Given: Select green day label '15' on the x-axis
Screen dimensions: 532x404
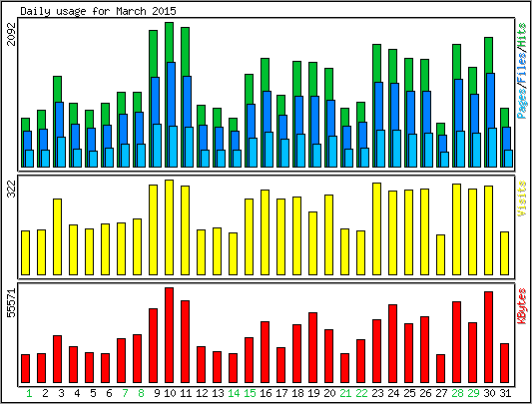Looking at the screenshot, I should pos(250,393).
